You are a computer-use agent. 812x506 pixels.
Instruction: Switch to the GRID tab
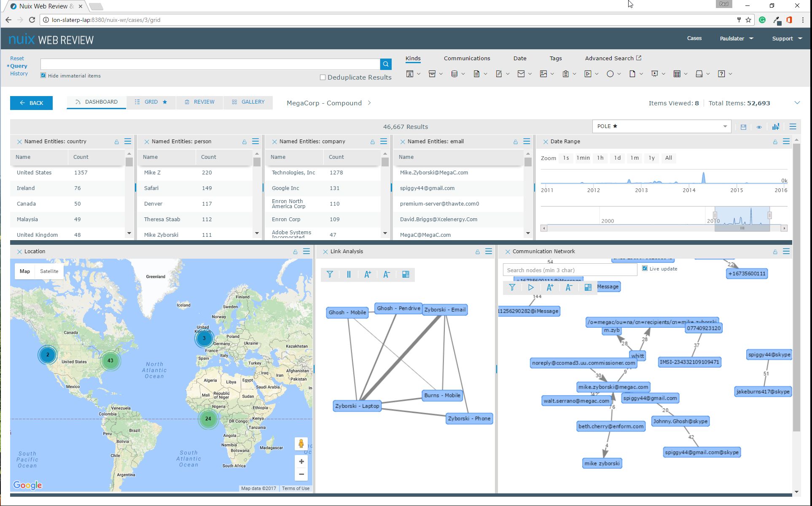point(151,102)
